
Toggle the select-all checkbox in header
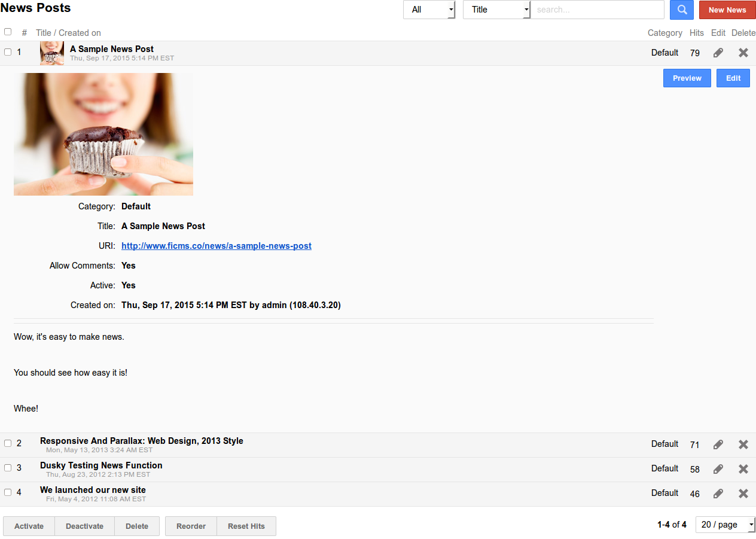(8, 32)
